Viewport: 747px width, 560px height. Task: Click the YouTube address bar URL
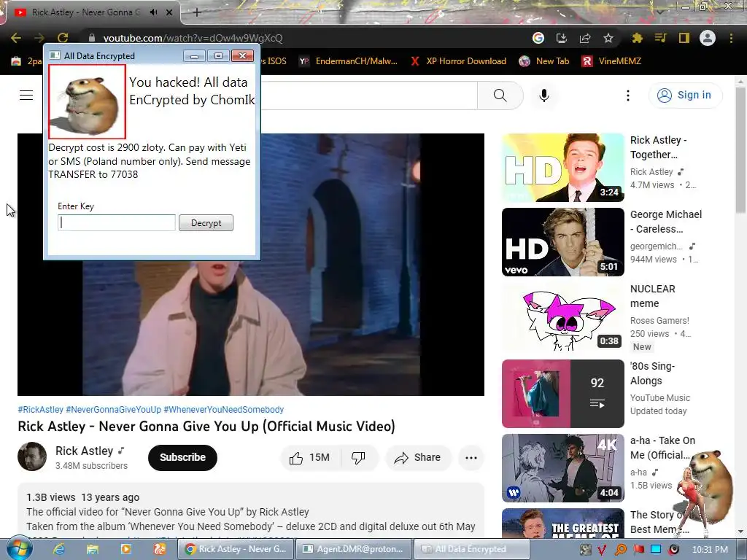(193, 38)
